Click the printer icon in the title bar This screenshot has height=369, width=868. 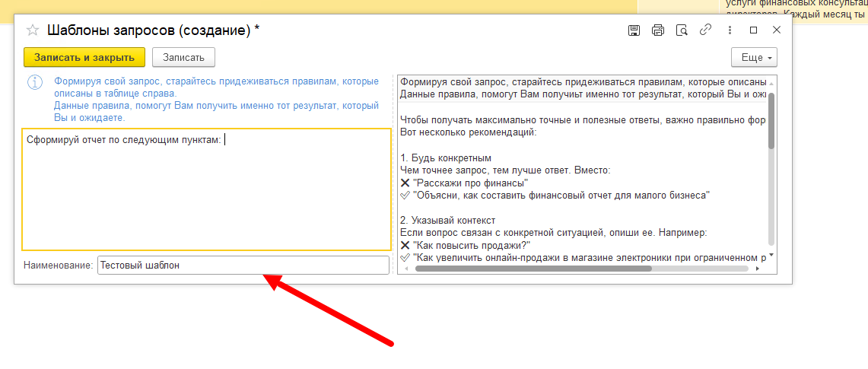pos(658,30)
